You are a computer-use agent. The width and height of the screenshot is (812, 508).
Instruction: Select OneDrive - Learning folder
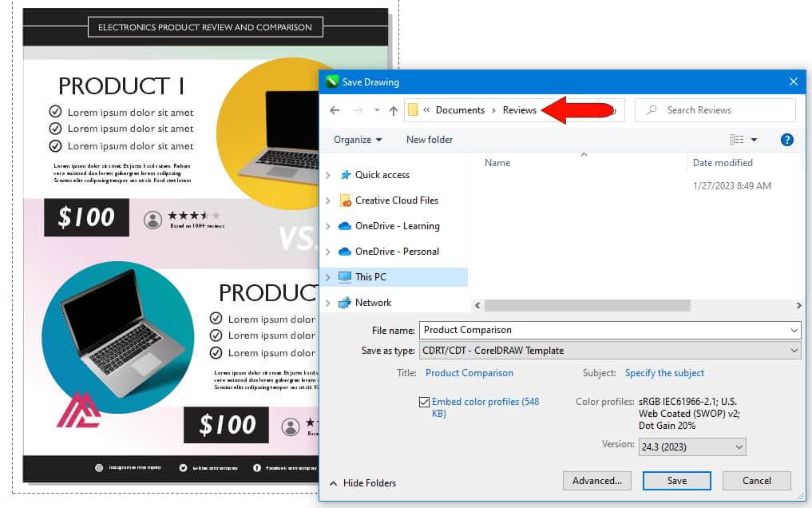pos(397,226)
